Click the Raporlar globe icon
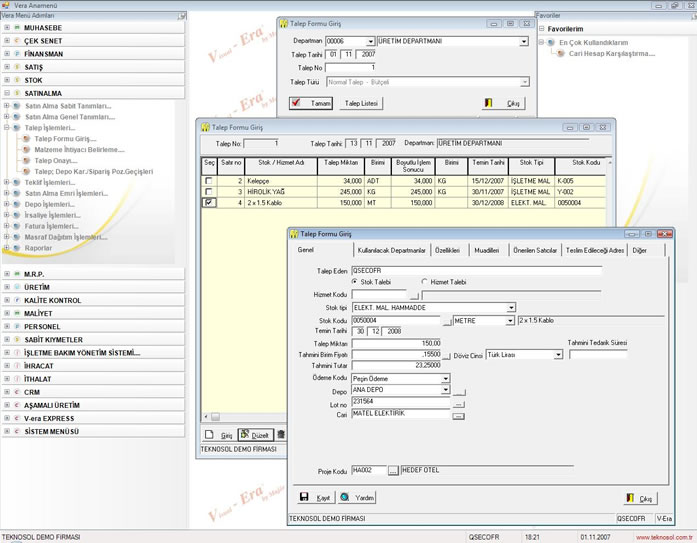Screen dimensions: 697x543 tap(17, 248)
